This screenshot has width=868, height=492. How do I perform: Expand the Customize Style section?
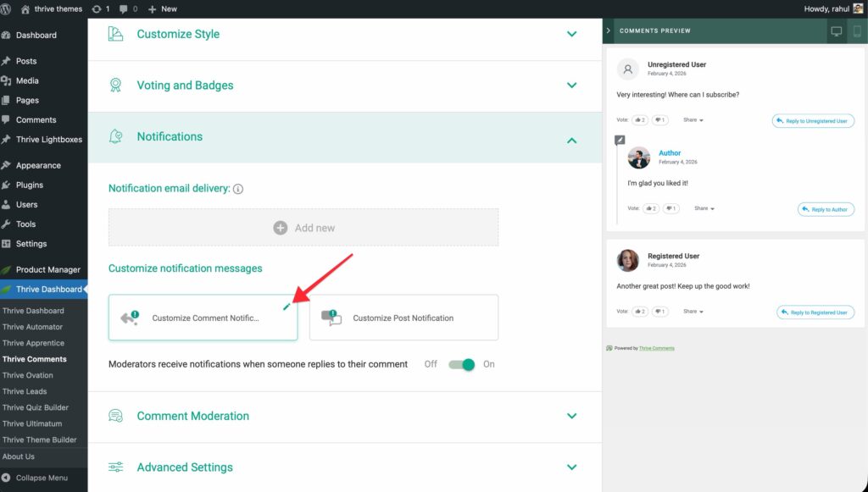[571, 35]
